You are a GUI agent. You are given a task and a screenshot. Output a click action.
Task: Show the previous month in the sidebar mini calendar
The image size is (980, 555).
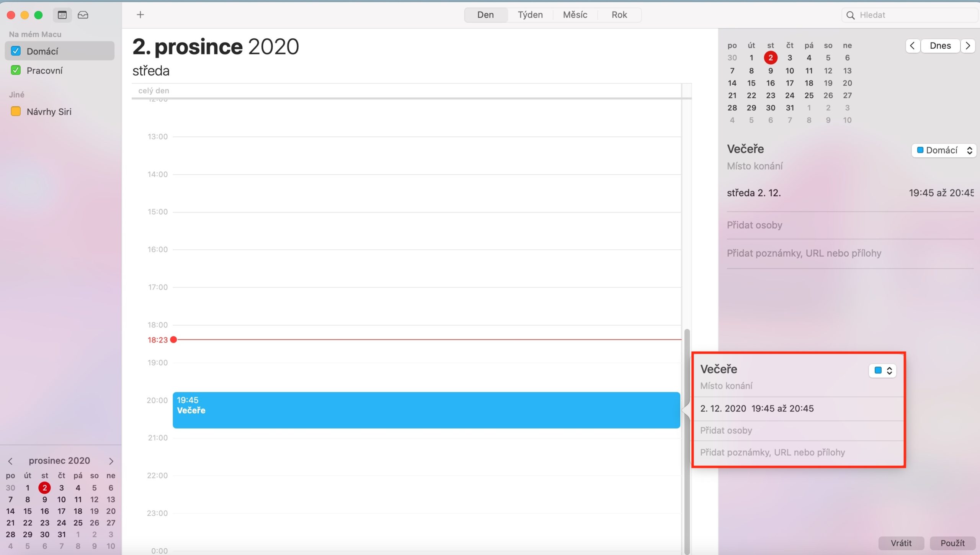[x=10, y=461]
